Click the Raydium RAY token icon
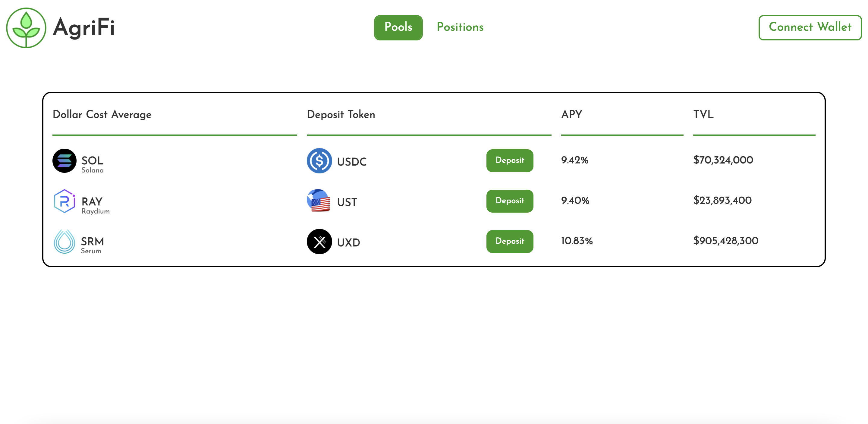 (x=64, y=201)
